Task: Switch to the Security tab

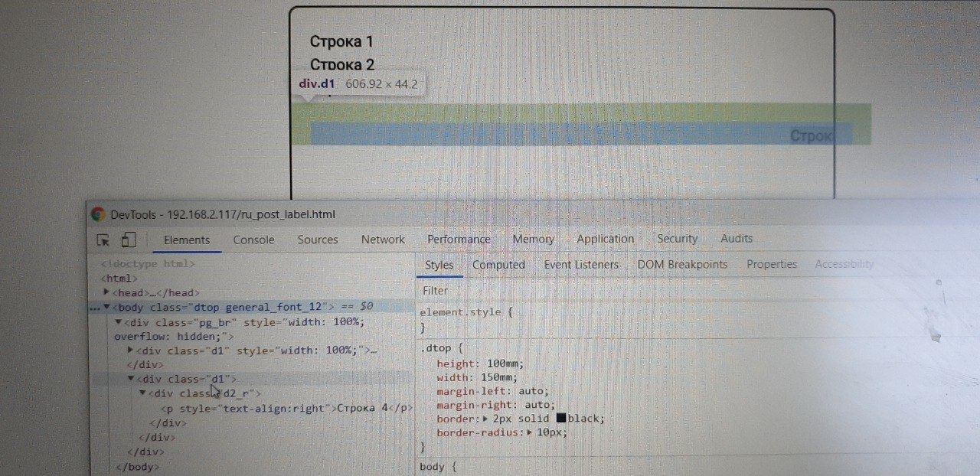Action: point(678,239)
